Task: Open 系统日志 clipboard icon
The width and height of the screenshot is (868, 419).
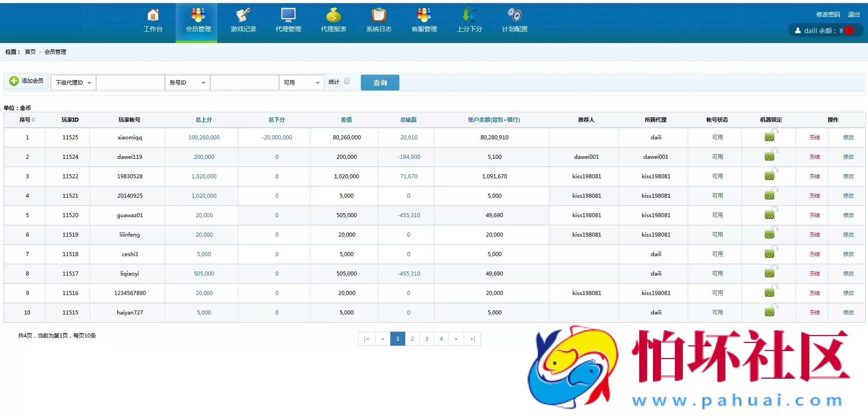Action: point(379,15)
